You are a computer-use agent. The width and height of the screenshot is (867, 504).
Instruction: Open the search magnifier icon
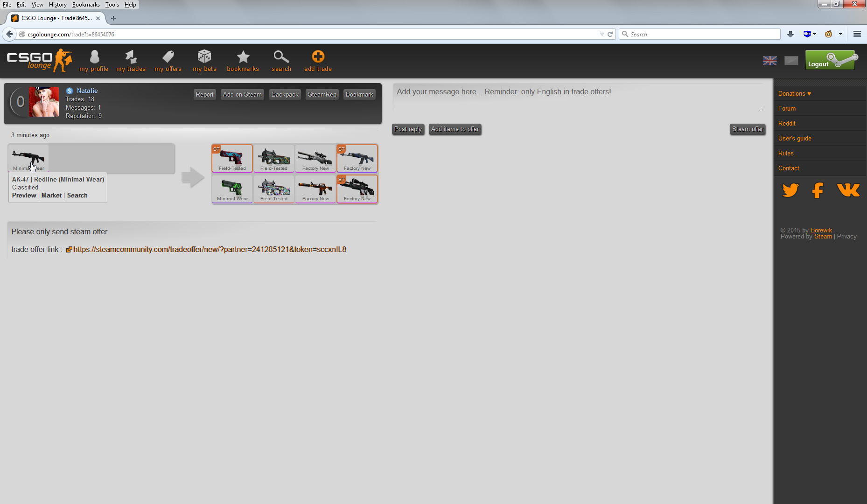[x=281, y=57]
